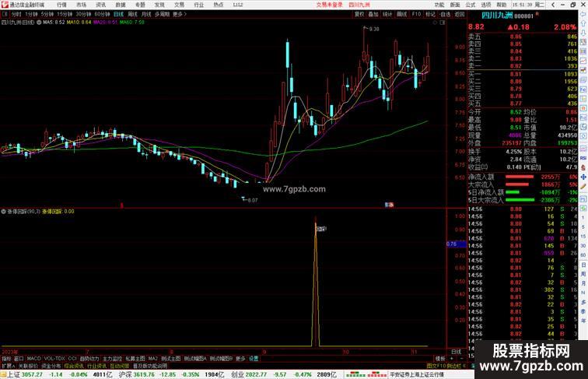
Task: Select the MACD indicator tab
Action: [33, 359]
